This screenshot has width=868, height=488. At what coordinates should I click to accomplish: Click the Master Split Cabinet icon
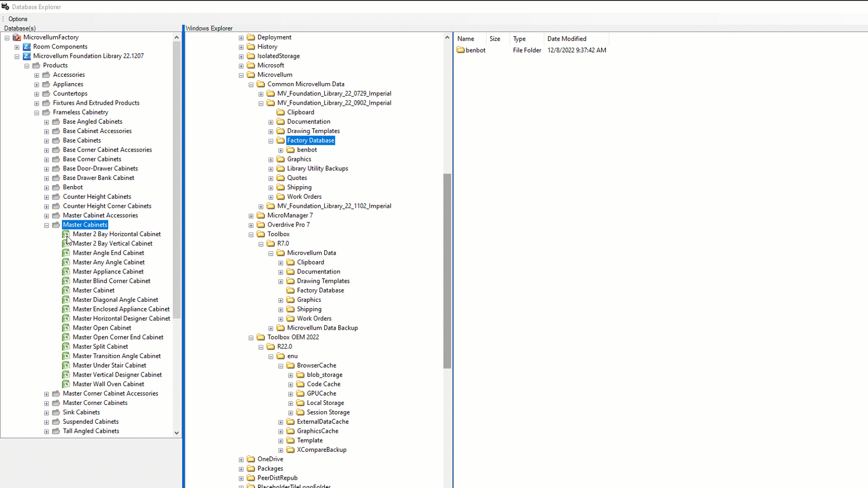coord(66,347)
